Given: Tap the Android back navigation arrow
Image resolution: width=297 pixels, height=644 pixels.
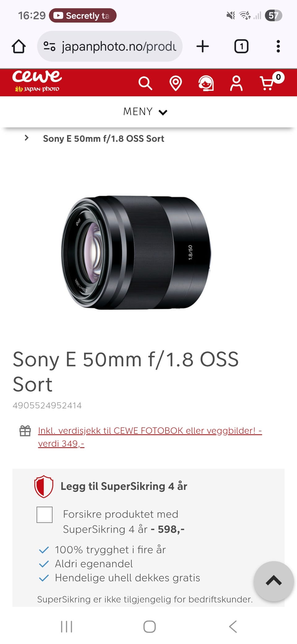Looking at the screenshot, I should pos(233,627).
